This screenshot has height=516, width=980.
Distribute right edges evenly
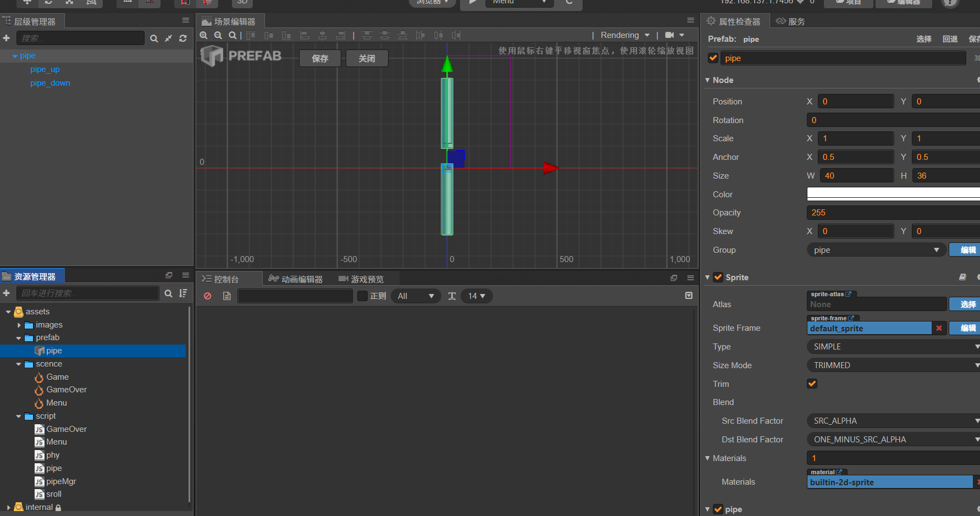456,35
